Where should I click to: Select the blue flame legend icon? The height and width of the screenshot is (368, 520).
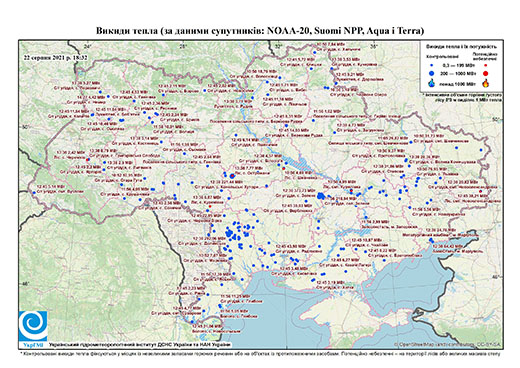coord(432,83)
